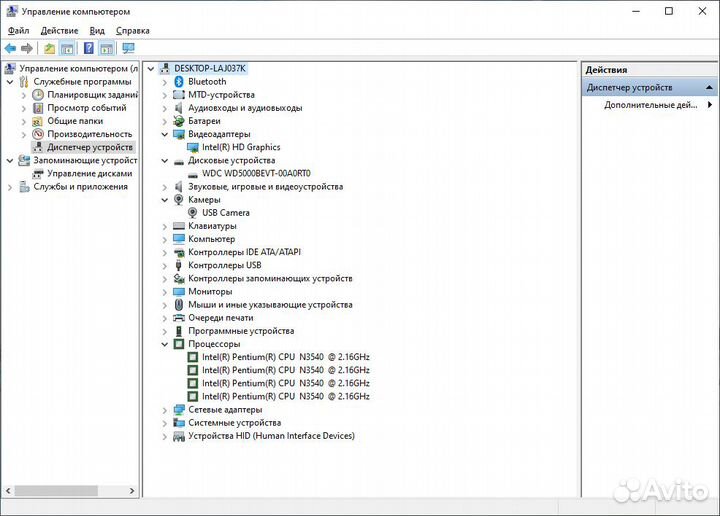The height and width of the screenshot is (516, 720).
Task: Click the Bluetooth icon in the device tree
Action: click(x=179, y=82)
